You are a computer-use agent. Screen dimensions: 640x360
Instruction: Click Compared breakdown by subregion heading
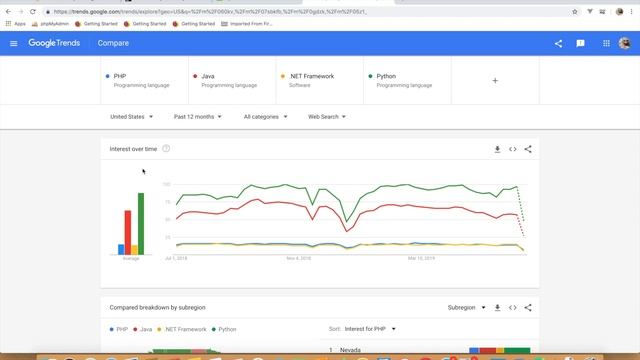pyautogui.click(x=157, y=307)
